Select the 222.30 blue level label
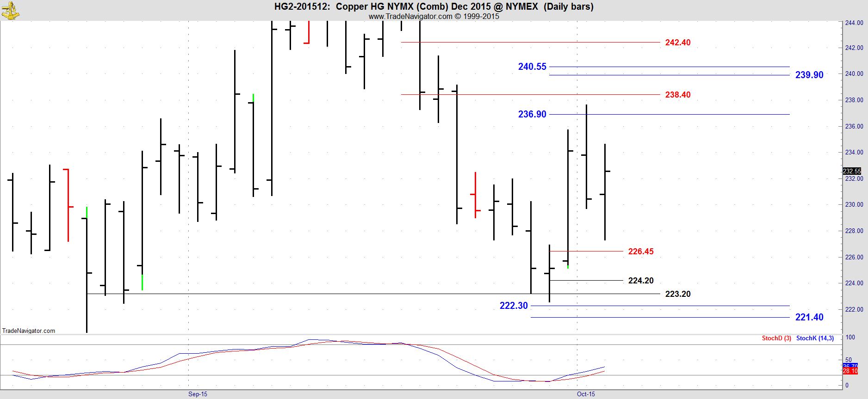 [x=514, y=306]
